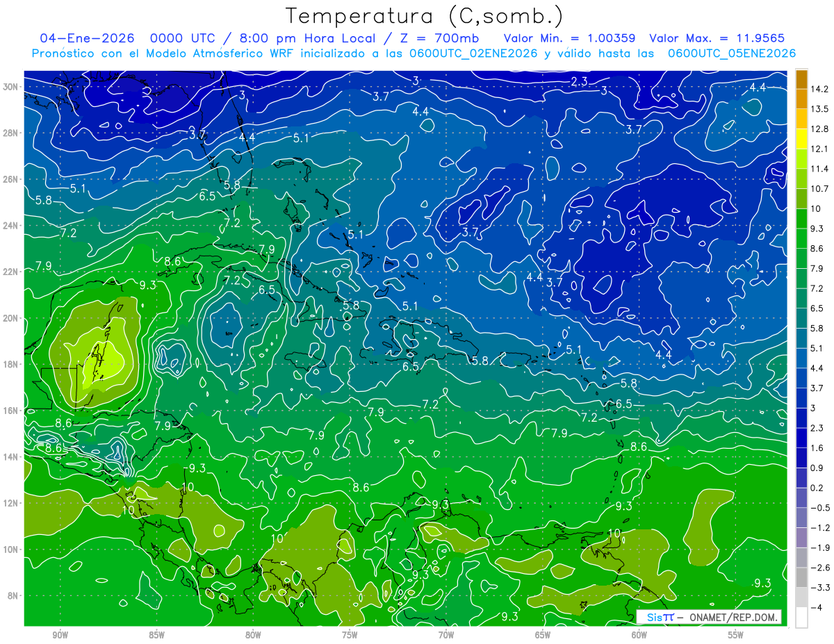This screenshot has width=834, height=644.
Task: Click the "18N" latitude axis label
Action: (x=11, y=364)
